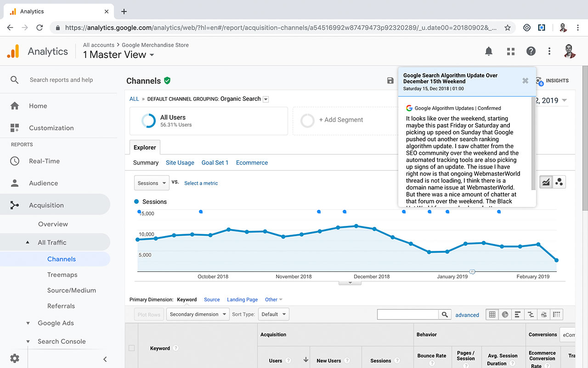Viewport: 588px width, 368px height.
Task: Open the notifications bell
Action: pyautogui.click(x=489, y=52)
